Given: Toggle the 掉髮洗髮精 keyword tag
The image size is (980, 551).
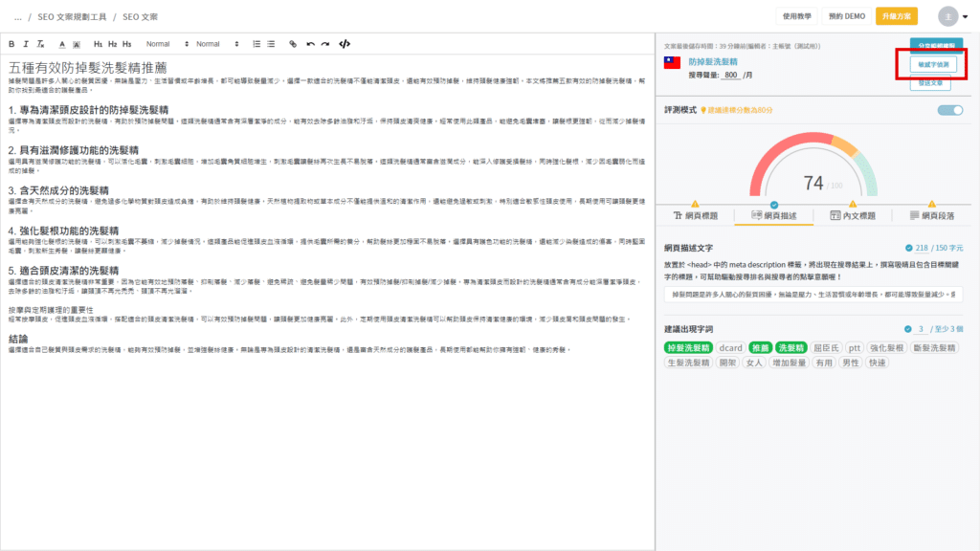Looking at the screenshot, I should click(688, 347).
